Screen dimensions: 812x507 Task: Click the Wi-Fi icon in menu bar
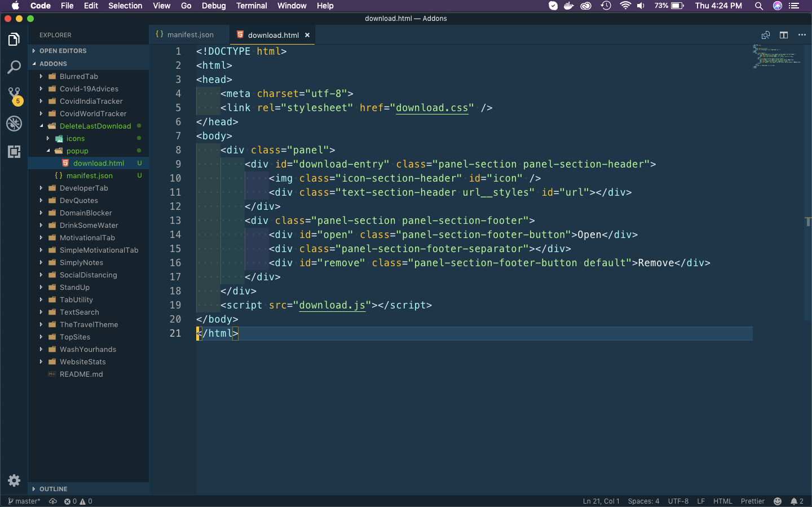(625, 6)
